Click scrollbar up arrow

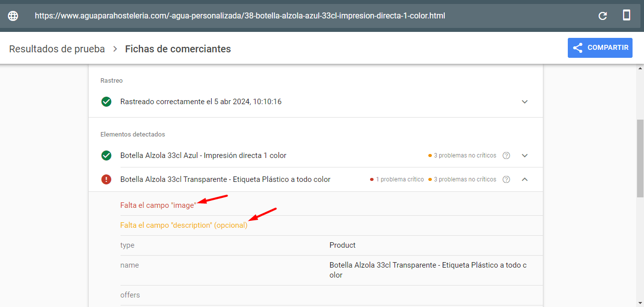[x=640, y=68]
